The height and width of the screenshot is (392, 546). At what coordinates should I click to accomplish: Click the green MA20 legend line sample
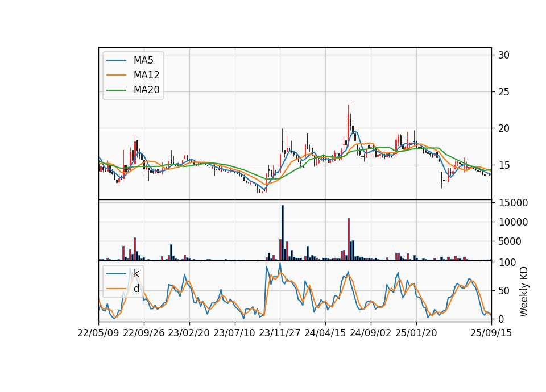(116, 90)
